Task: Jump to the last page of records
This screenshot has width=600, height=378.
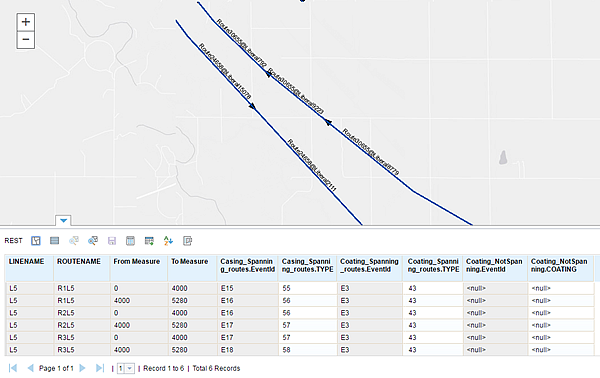Action: coord(99,368)
